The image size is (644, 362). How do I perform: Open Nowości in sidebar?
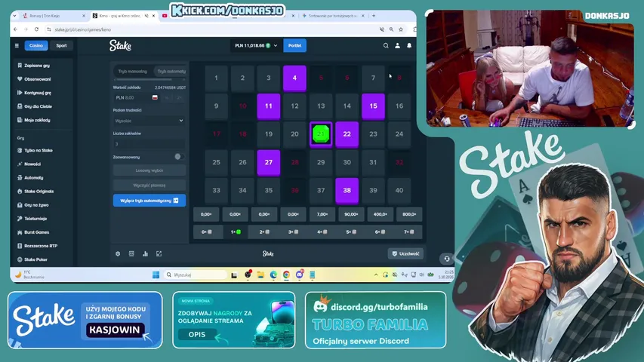(x=32, y=164)
